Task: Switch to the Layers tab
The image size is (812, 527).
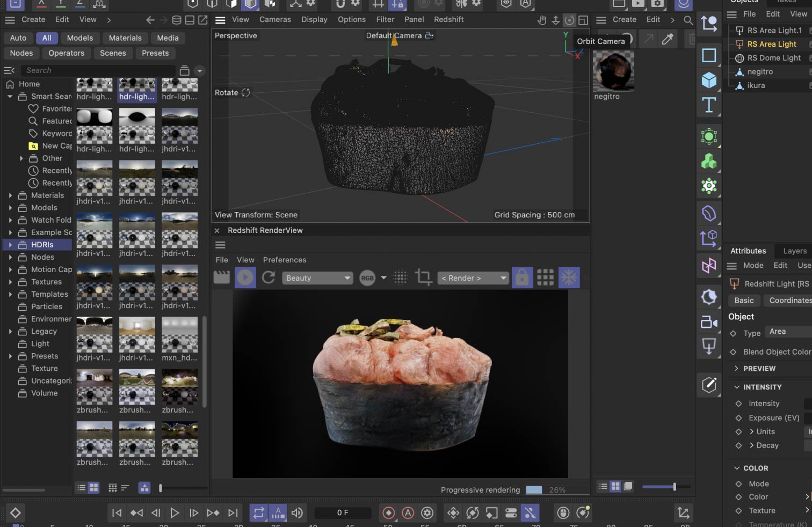Action: click(x=794, y=251)
